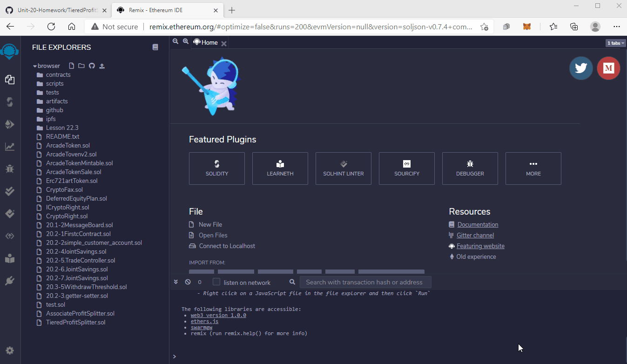Zoom out the editor font
Image resolution: width=627 pixels, height=364 pixels.
(x=175, y=41)
